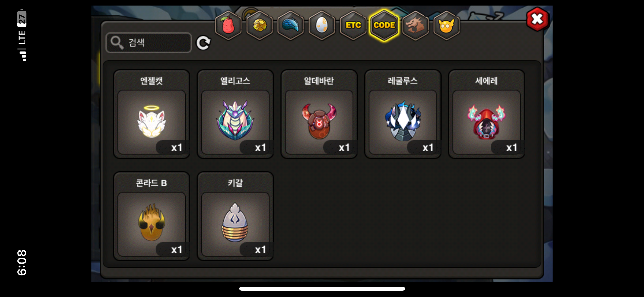Select the CODE tab
This screenshot has height=297, width=644.
click(384, 25)
